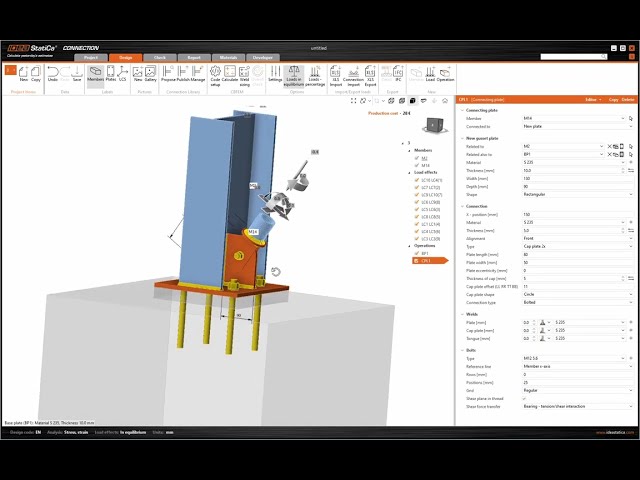Open the Shape dropdown (Rectangular)
640x480 pixels.
578,194
